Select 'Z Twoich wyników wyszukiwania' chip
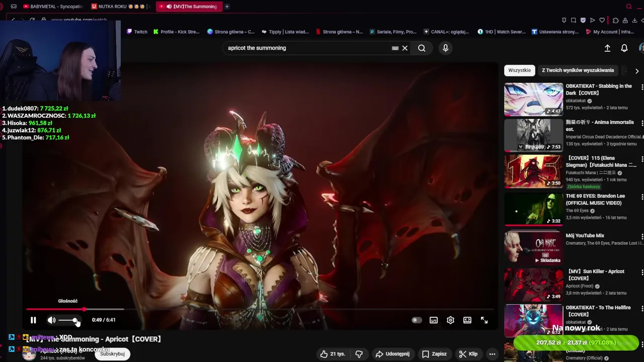This screenshot has width=644, height=362. 578,70
